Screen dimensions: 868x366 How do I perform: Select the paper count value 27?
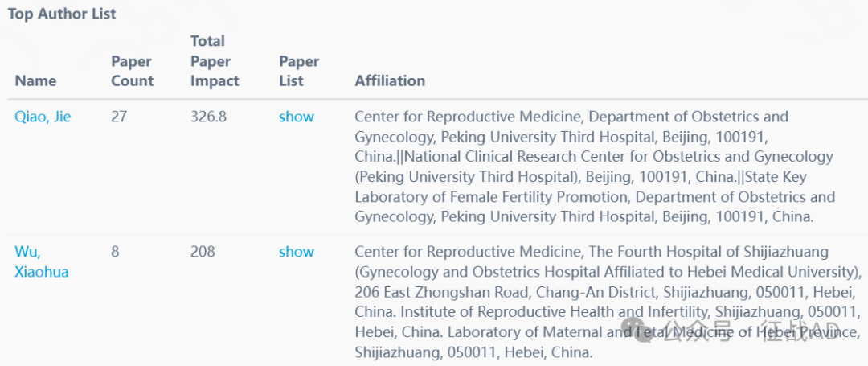pyautogui.click(x=119, y=117)
